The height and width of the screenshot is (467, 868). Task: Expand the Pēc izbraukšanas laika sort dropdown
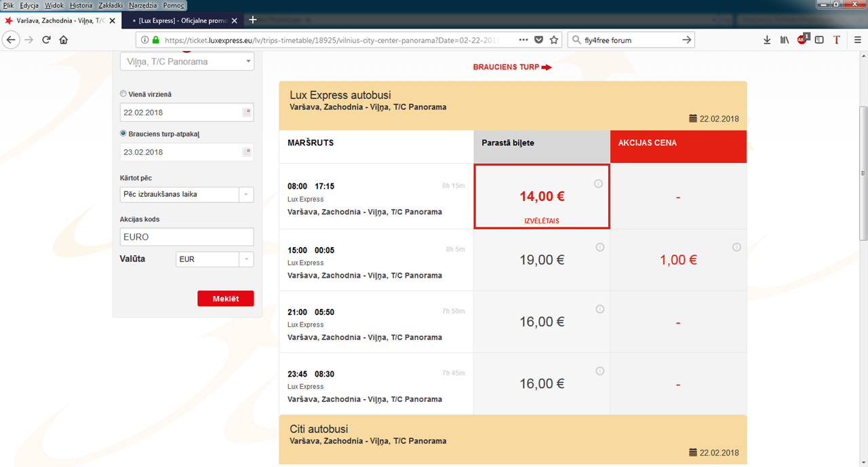tap(186, 194)
